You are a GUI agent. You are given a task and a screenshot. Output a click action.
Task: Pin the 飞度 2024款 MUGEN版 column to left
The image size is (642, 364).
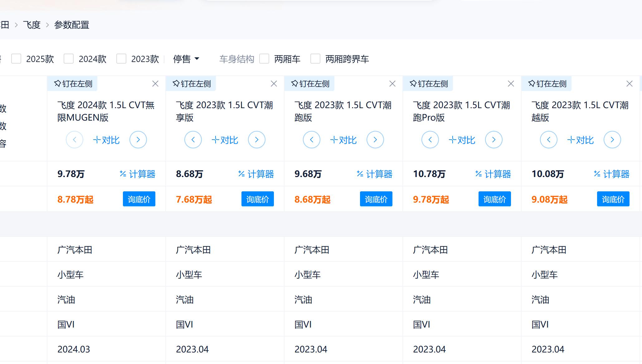72,83
